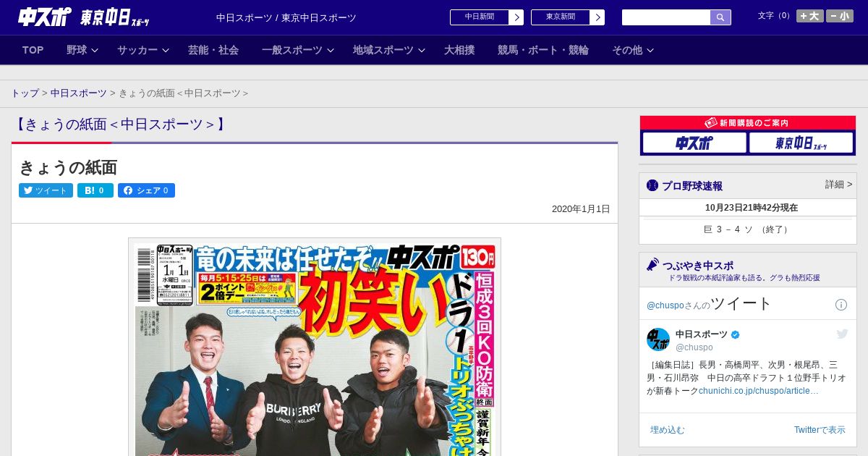Click into the search text field
This screenshot has height=456, width=868.
[665, 17]
